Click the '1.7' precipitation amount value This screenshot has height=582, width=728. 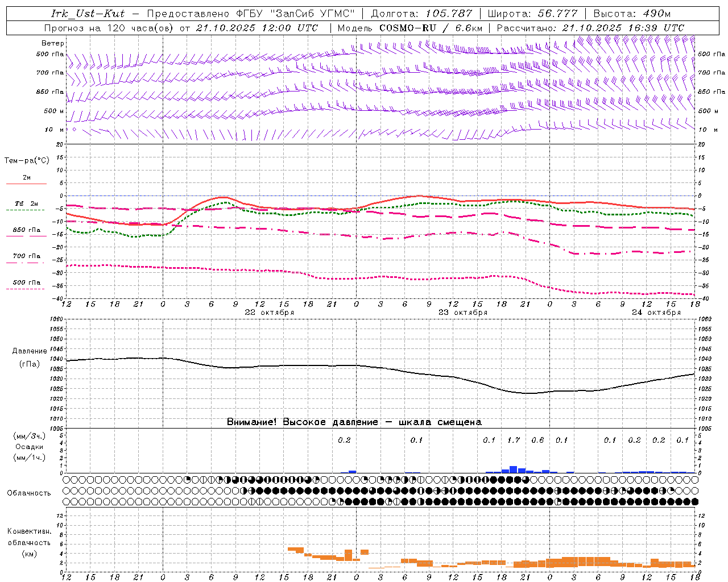coord(514,440)
